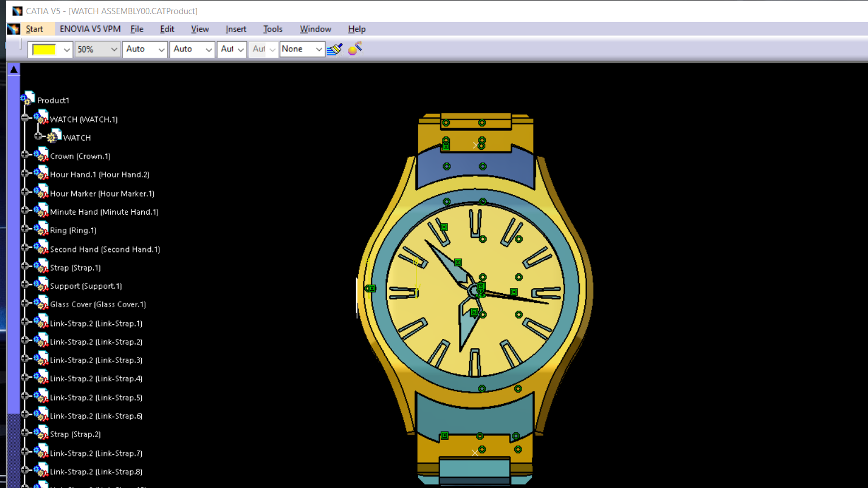Open the Insert menu
868x488 pixels.
point(236,29)
